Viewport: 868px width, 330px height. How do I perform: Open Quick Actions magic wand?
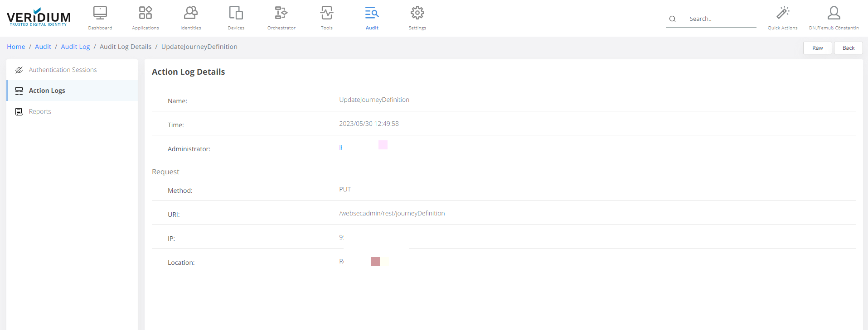point(783,13)
